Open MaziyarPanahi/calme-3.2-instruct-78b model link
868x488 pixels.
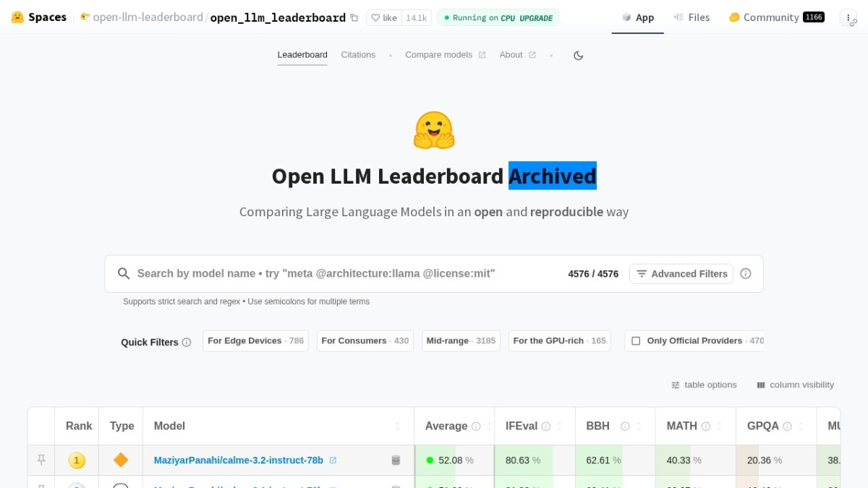coord(239,461)
